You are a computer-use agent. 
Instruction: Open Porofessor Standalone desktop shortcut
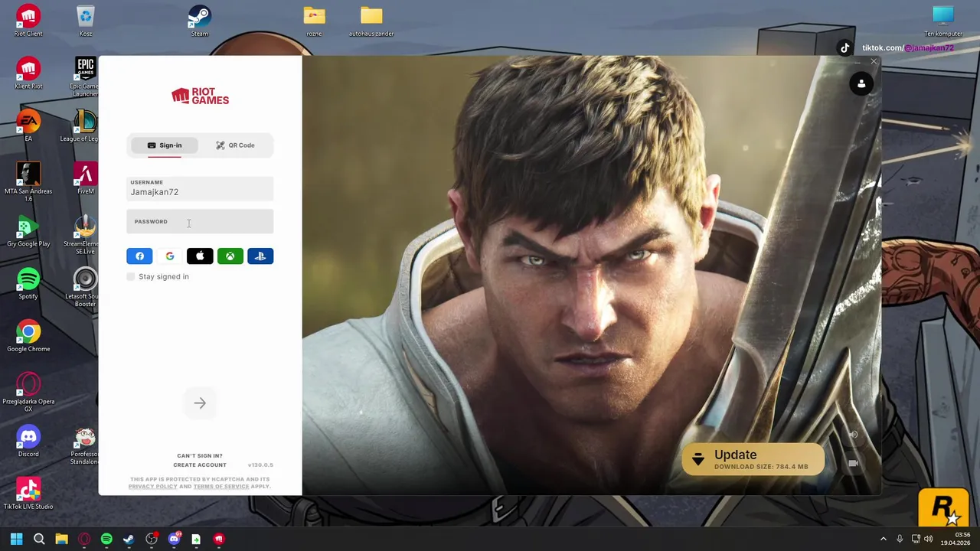click(x=85, y=445)
